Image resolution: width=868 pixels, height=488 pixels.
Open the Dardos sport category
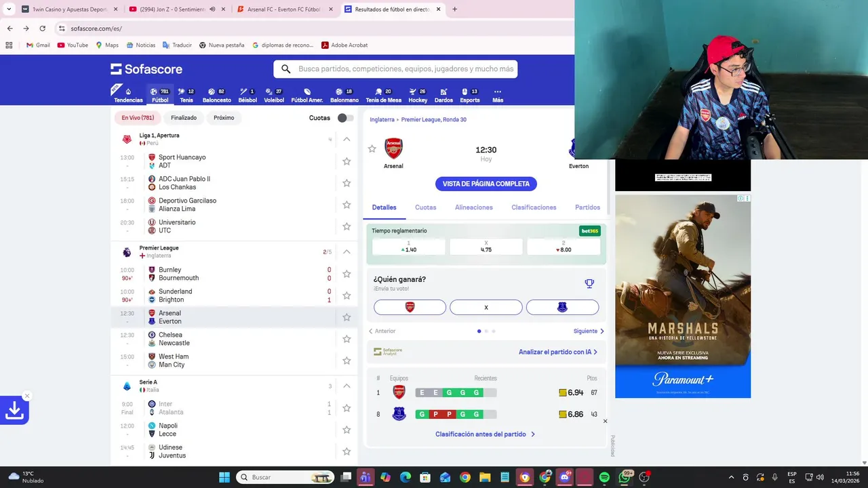[x=443, y=96]
